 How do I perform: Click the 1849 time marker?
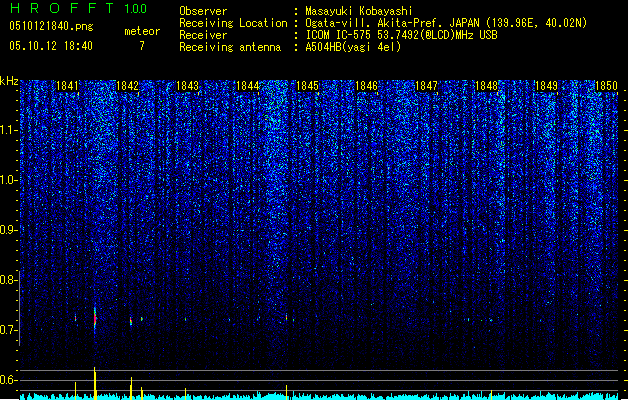[x=546, y=86]
